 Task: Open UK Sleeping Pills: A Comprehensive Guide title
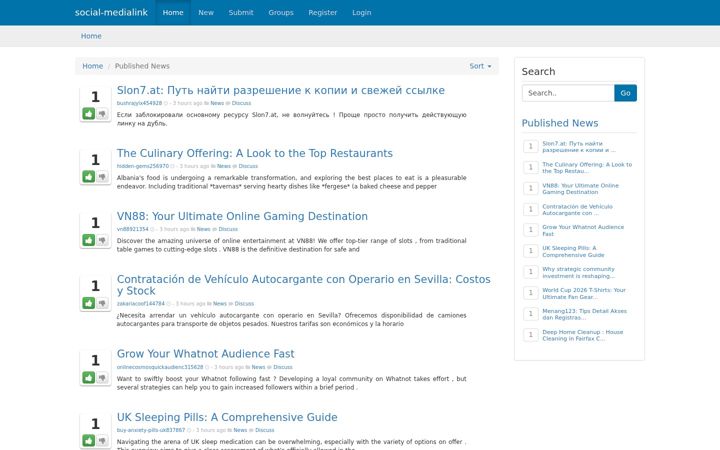coord(227,417)
